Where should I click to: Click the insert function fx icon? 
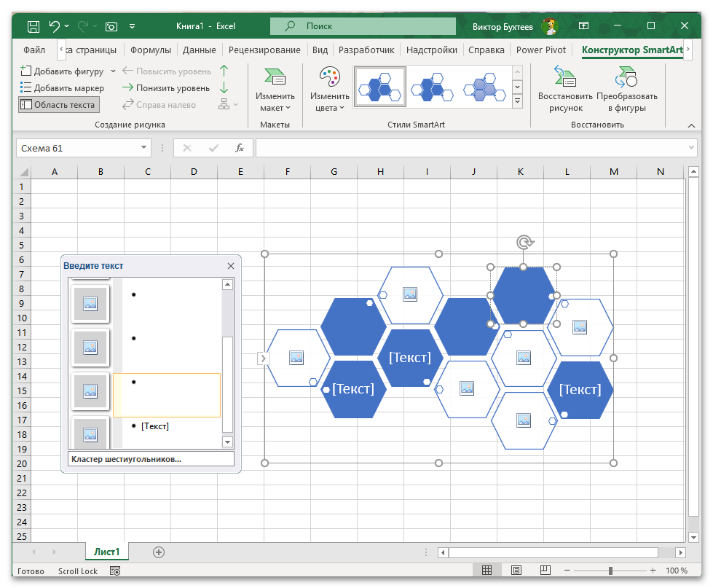click(239, 148)
